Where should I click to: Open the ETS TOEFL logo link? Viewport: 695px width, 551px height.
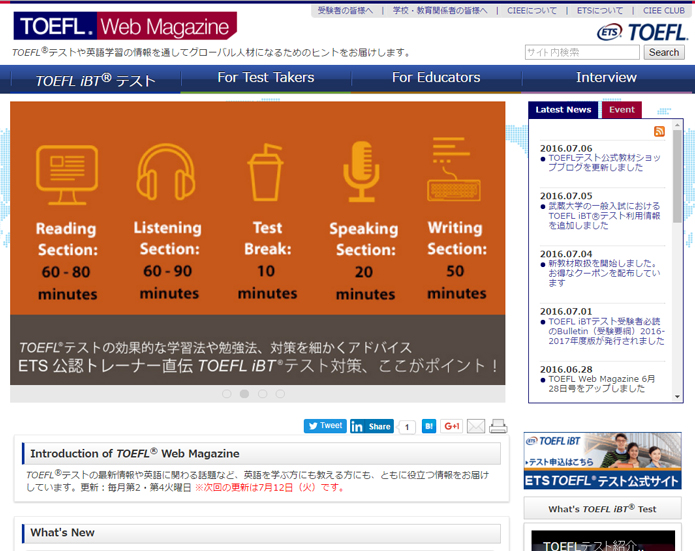[642, 32]
